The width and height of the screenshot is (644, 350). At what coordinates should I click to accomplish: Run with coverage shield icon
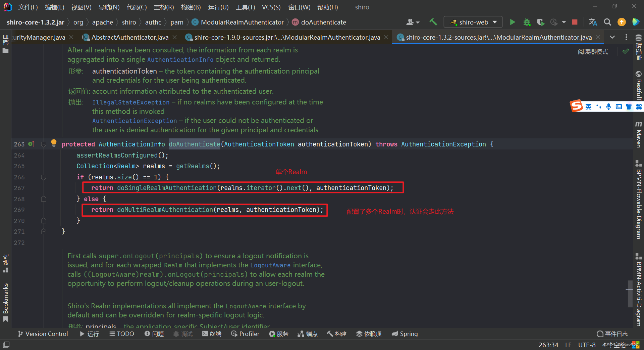click(x=540, y=22)
